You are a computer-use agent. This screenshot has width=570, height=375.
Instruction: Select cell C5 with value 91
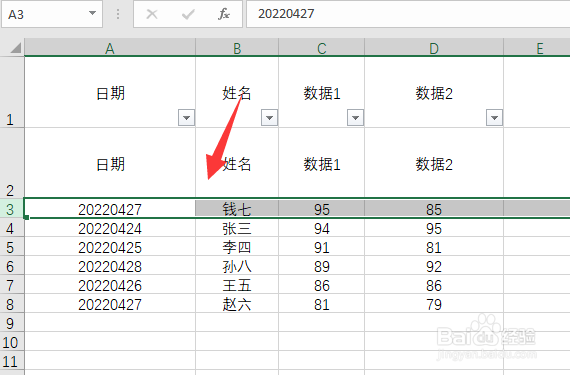(x=322, y=247)
